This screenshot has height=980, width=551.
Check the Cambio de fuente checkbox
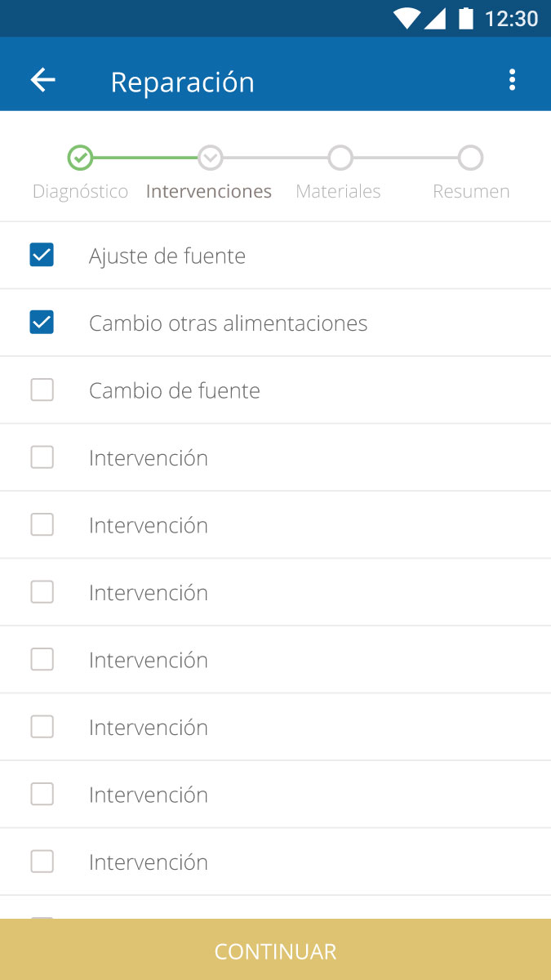(x=42, y=390)
